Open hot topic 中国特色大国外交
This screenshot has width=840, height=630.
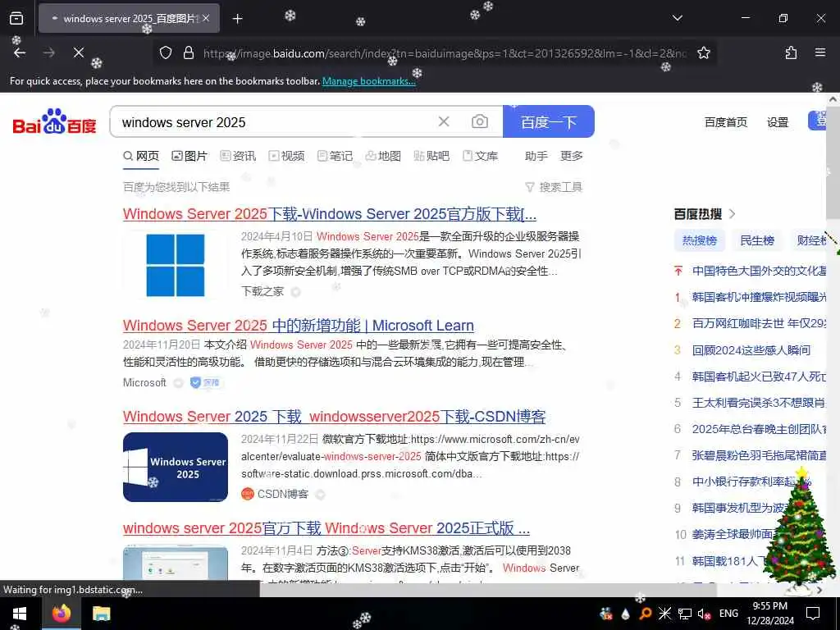(759, 271)
